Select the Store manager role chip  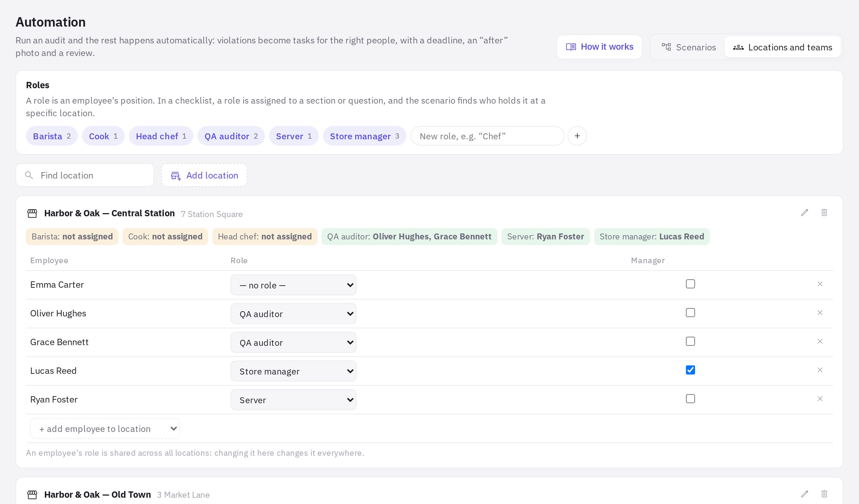click(x=364, y=136)
